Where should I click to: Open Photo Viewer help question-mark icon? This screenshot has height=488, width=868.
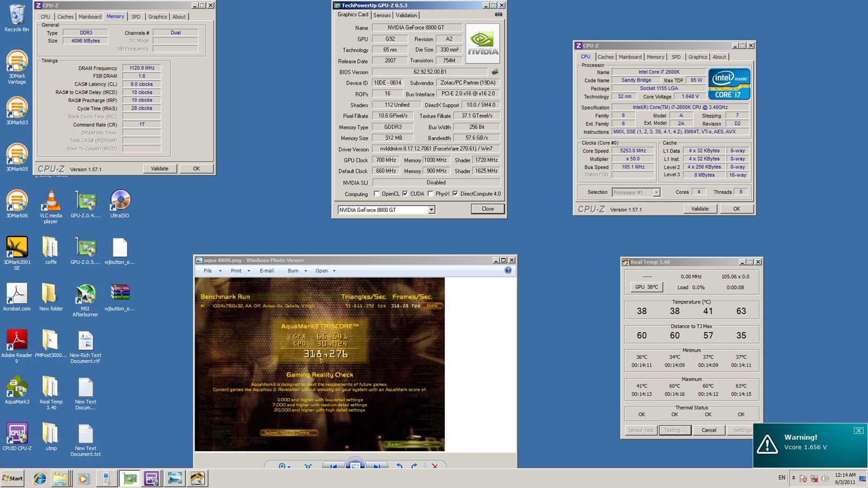(508, 270)
